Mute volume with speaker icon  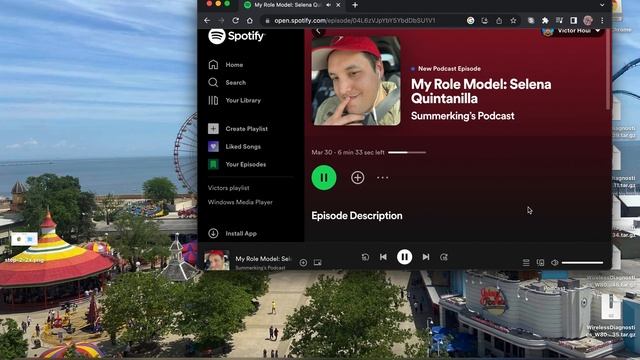[x=555, y=262]
